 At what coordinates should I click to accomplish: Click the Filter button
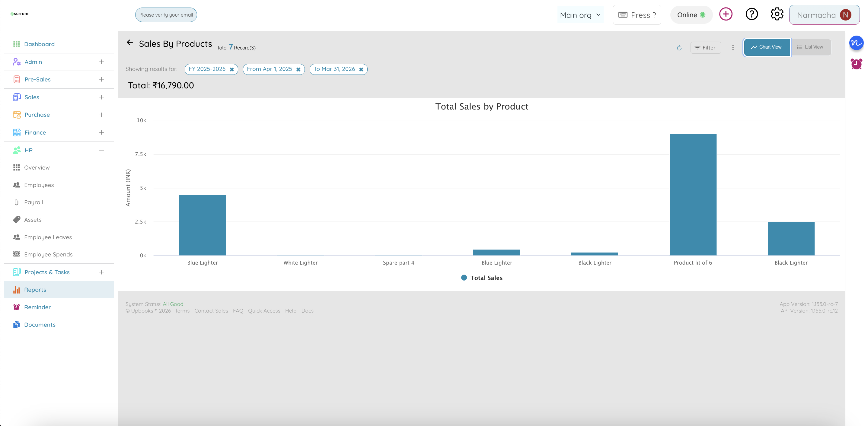point(705,48)
